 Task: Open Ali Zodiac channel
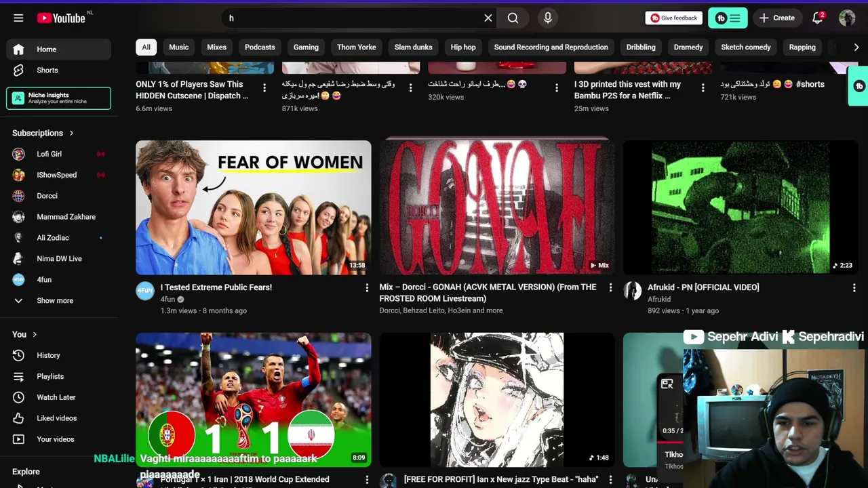(x=58, y=238)
